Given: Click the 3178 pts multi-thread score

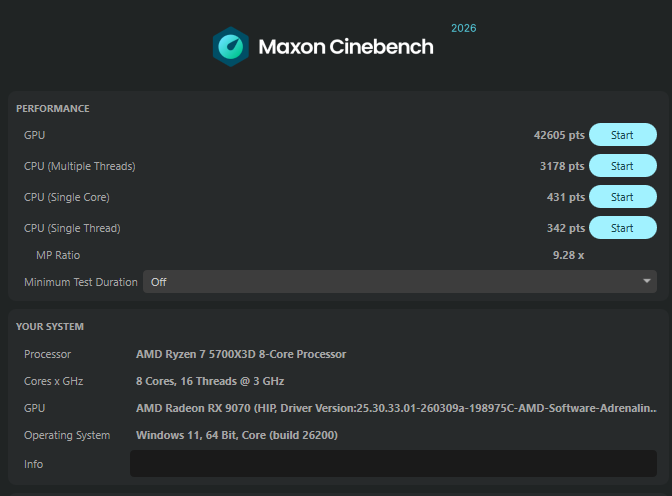Looking at the screenshot, I should click(x=562, y=166).
